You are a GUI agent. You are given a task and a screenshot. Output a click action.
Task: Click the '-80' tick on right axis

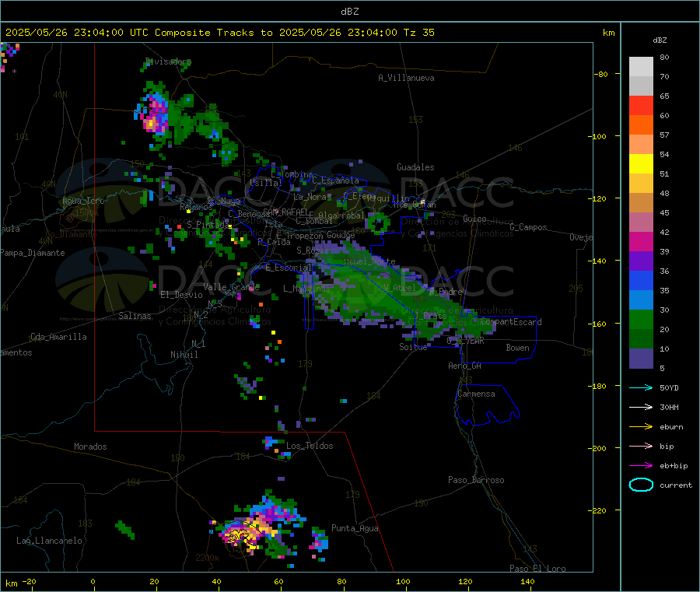pos(601,74)
